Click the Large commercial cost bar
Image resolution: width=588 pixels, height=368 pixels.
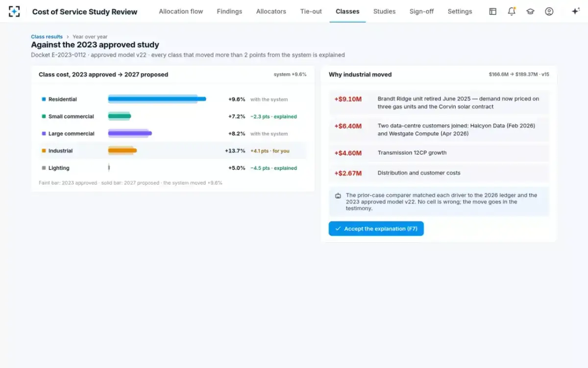(130, 133)
